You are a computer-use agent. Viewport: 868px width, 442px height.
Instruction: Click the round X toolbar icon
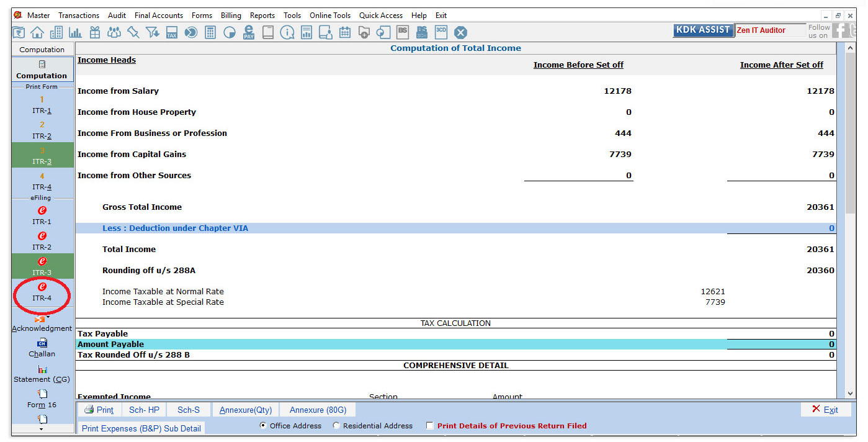460,32
